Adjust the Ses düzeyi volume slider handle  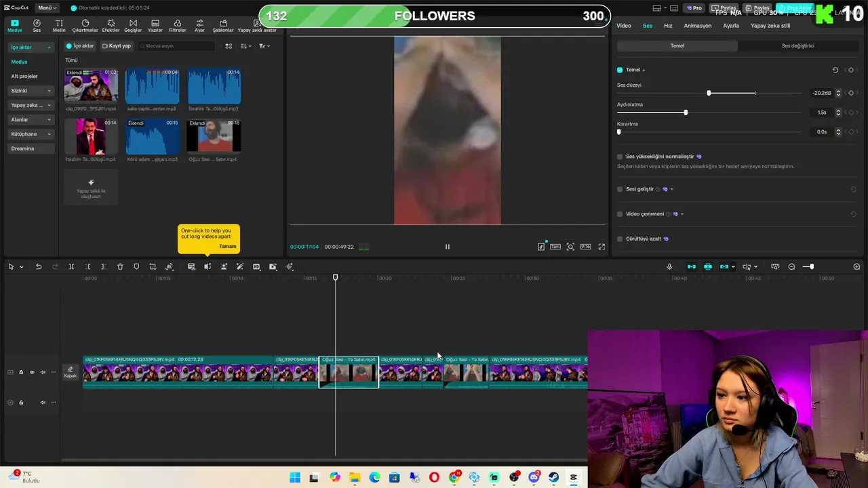(709, 93)
